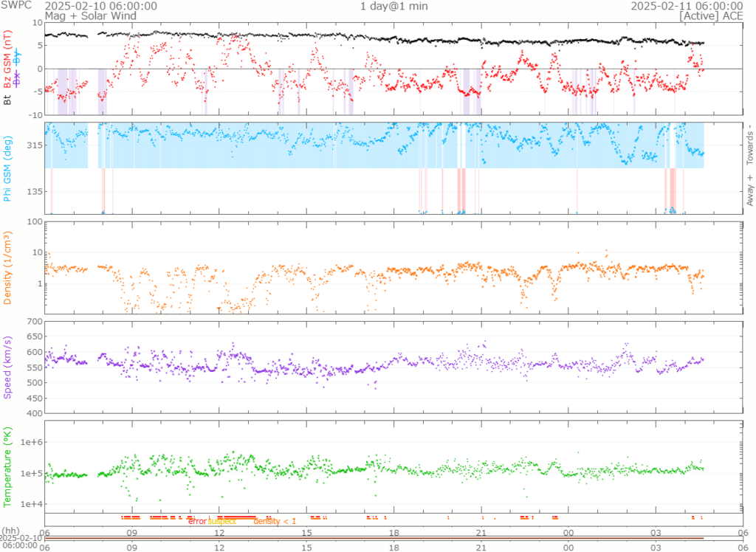The width and height of the screenshot is (756, 552).
Task: Click the brown time range bar at bottom
Action: [374, 538]
